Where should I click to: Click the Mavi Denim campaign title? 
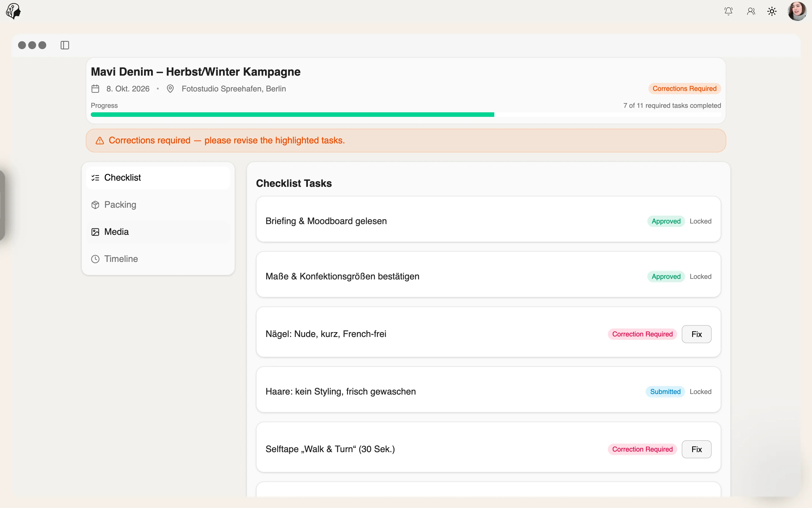click(x=196, y=72)
